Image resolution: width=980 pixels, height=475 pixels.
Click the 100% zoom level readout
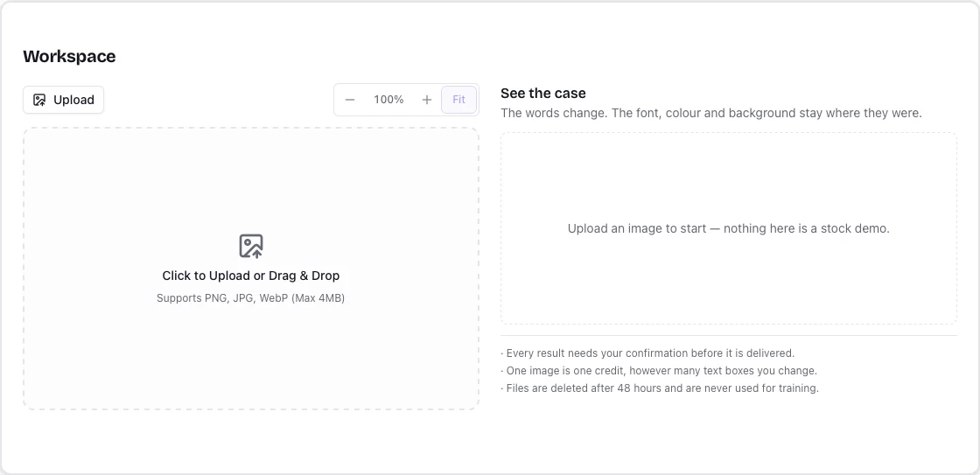pyautogui.click(x=388, y=100)
